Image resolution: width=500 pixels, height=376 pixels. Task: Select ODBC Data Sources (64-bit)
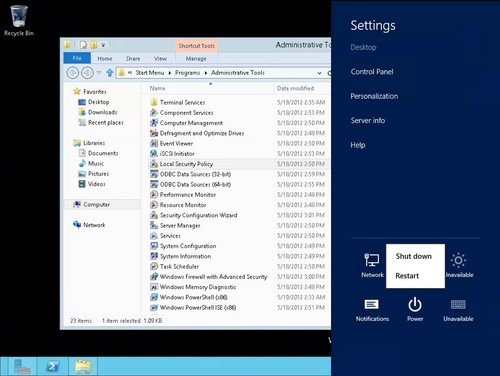pyautogui.click(x=190, y=185)
